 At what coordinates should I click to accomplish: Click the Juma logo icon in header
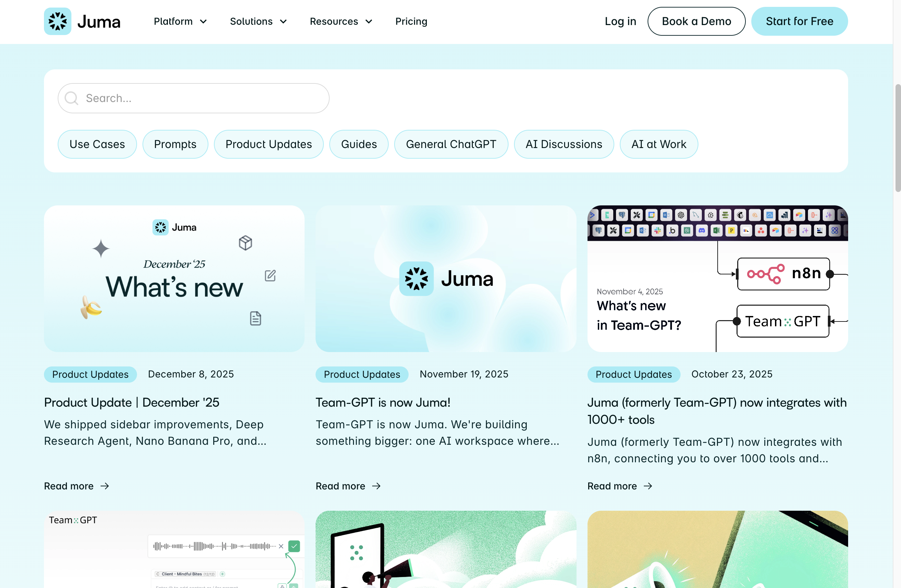pyautogui.click(x=58, y=21)
